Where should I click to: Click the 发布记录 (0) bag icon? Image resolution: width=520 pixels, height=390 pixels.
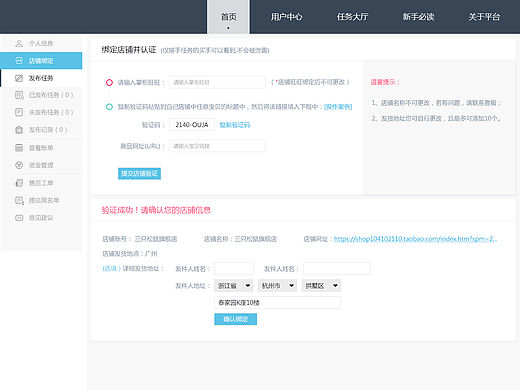(19, 130)
